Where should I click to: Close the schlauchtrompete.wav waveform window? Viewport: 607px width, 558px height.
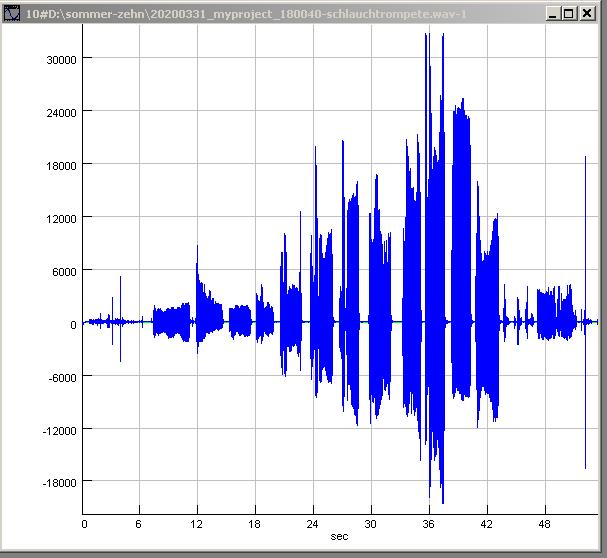(x=589, y=13)
